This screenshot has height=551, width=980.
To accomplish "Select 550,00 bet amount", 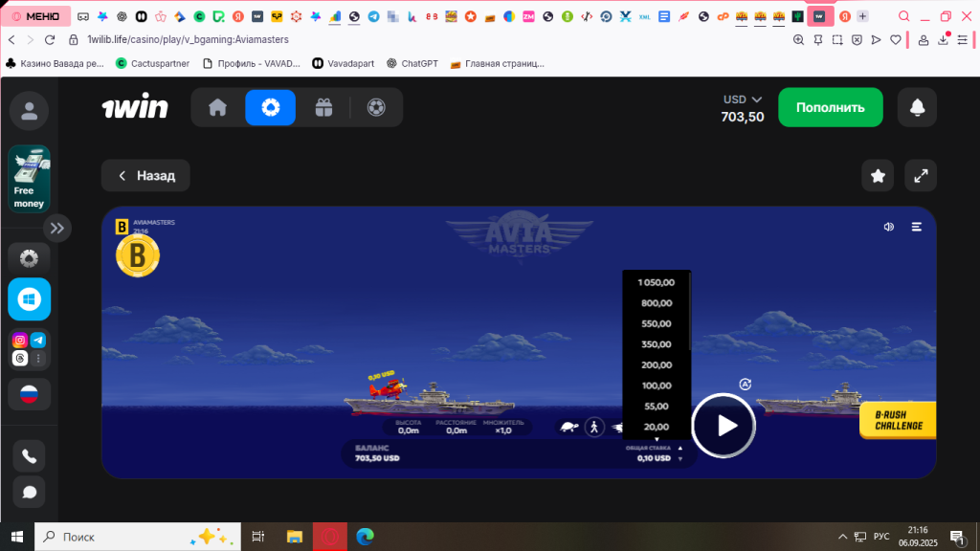I will [x=657, y=323].
